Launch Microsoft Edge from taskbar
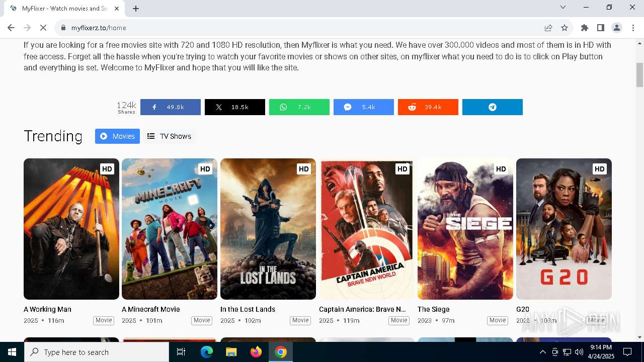The image size is (644, 362). (207, 352)
